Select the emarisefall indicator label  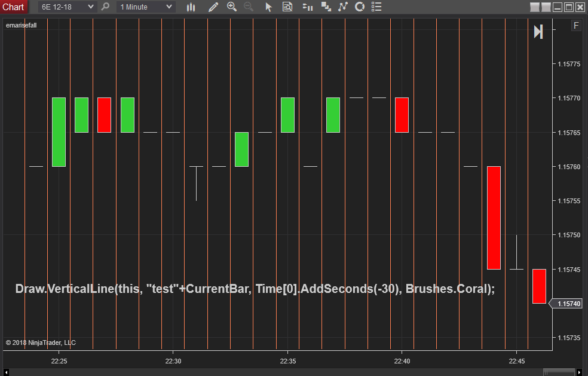coord(22,25)
